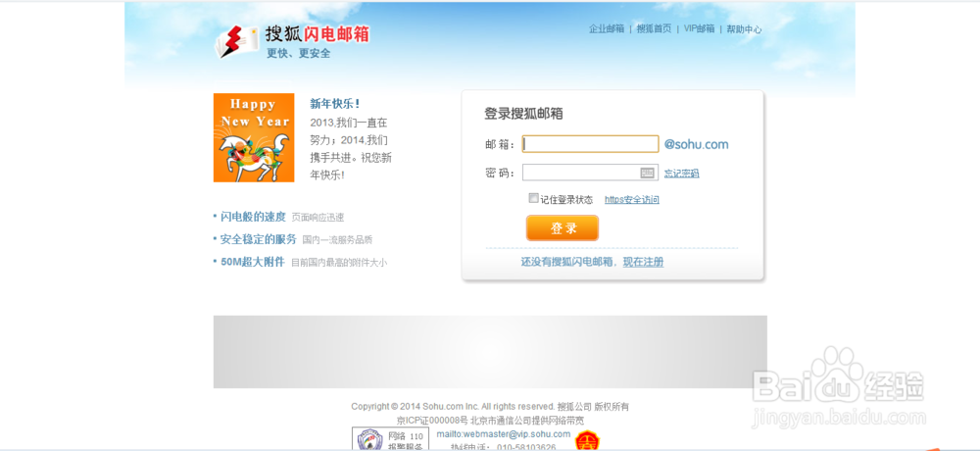Click the 现在注册 registration link

pyautogui.click(x=643, y=262)
